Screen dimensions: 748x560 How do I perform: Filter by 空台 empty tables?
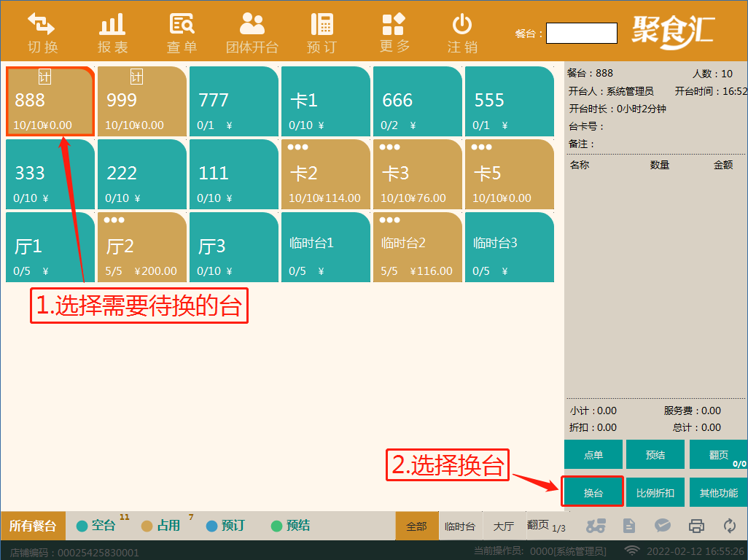pyautogui.click(x=97, y=526)
